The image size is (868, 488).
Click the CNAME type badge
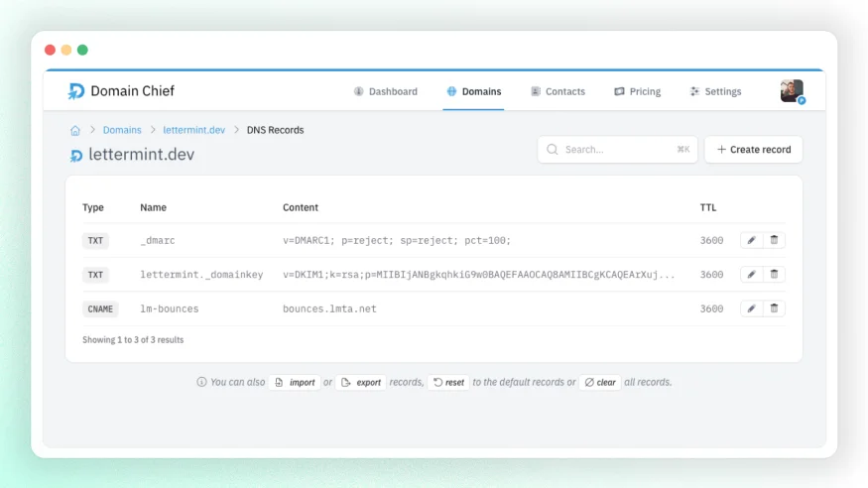click(x=100, y=308)
